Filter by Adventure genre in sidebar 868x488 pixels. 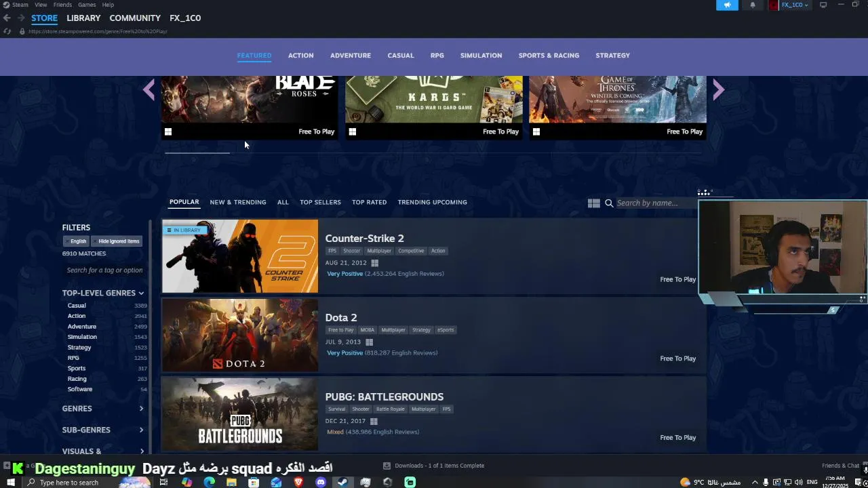pos(82,327)
